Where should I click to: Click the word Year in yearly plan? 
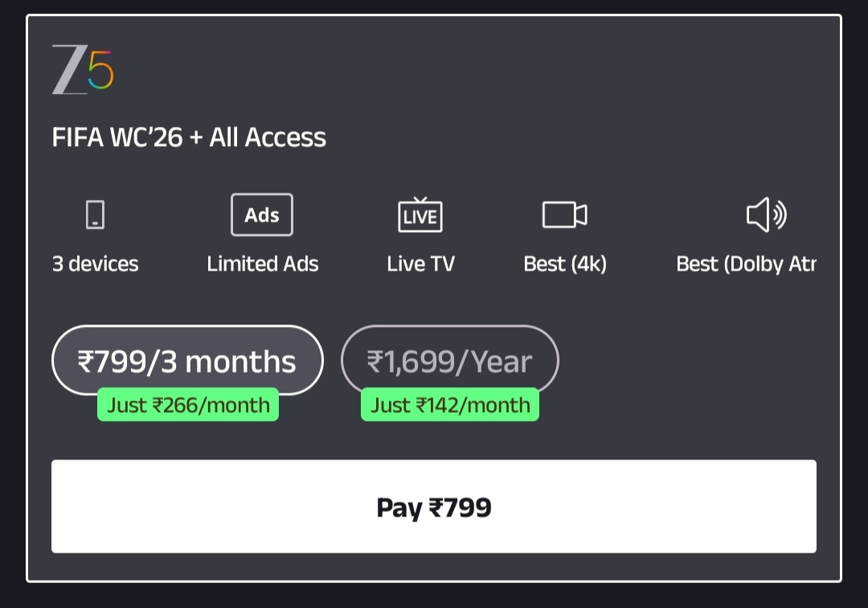(502, 361)
